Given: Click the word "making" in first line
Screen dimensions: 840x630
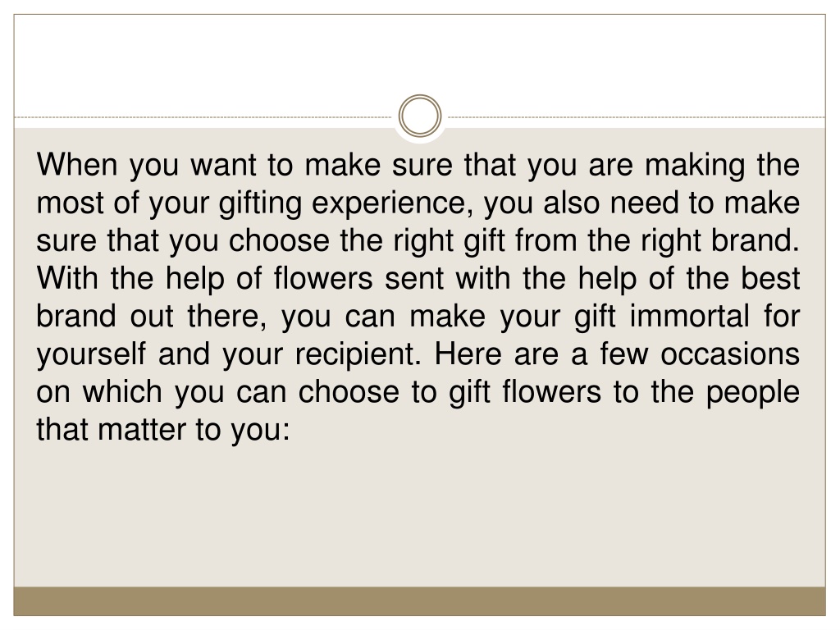Looking at the screenshot, I should tap(696, 166).
